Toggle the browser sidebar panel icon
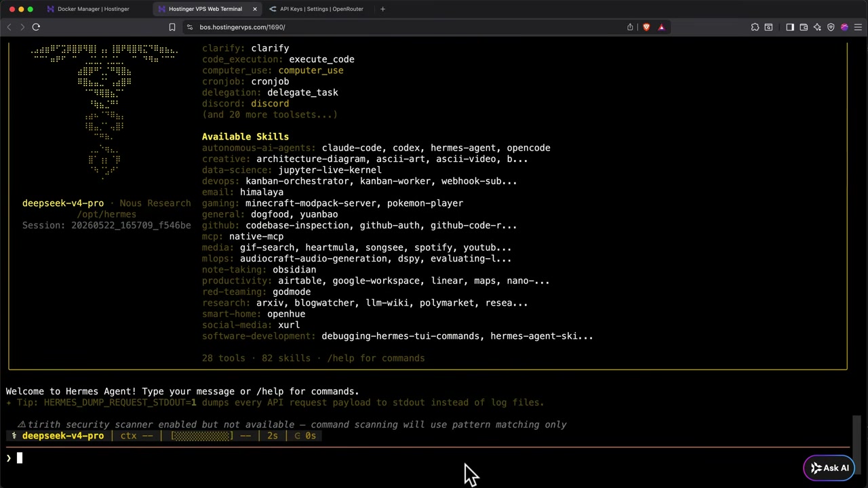This screenshot has width=868, height=488. 790,27
